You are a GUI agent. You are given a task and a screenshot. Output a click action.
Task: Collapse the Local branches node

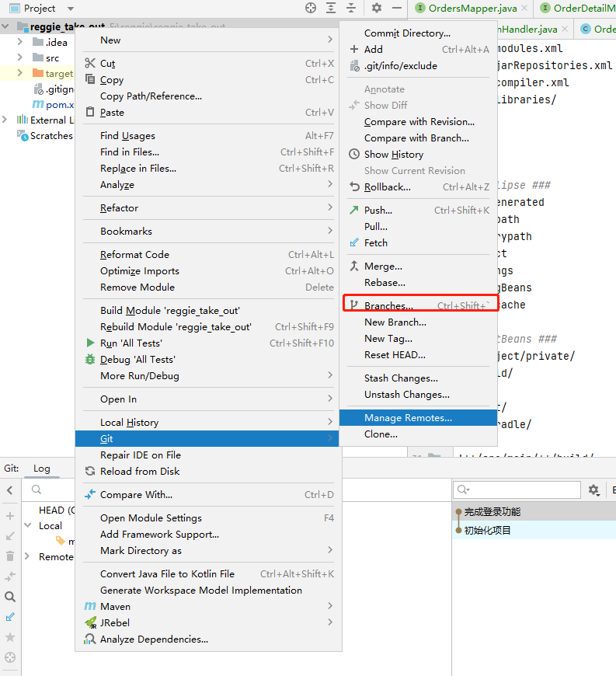point(28,525)
